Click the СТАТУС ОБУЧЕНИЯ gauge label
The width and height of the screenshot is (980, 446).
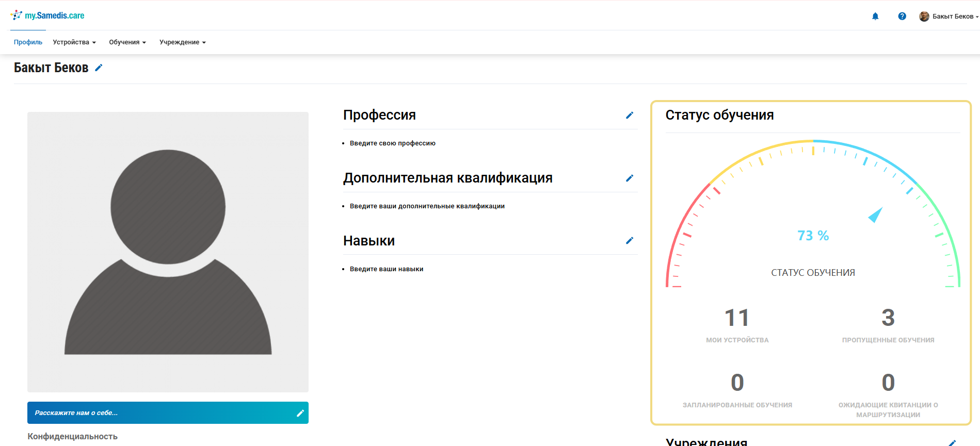coord(813,273)
